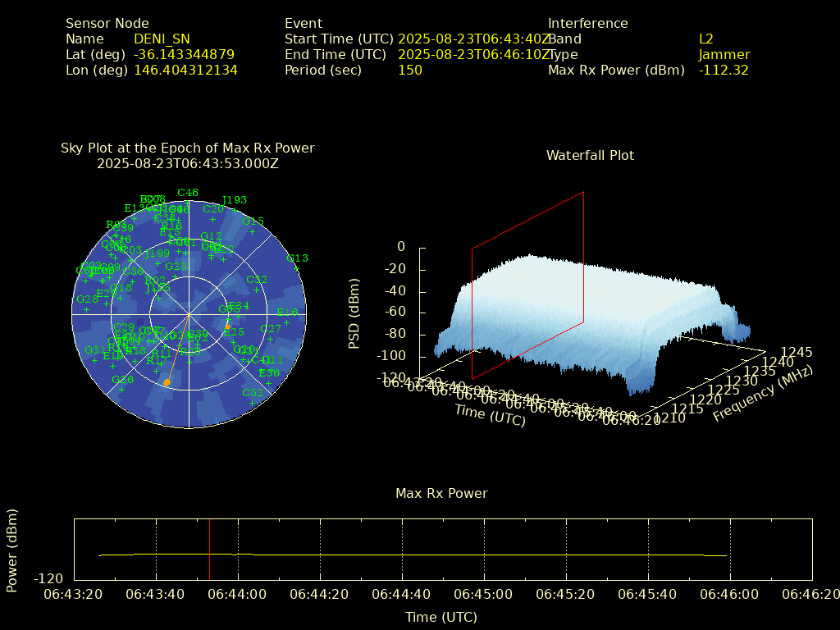The width and height of the screenshot is (840, 630).
Task: Select the C27 satellite marker
Action: [271, 338]
